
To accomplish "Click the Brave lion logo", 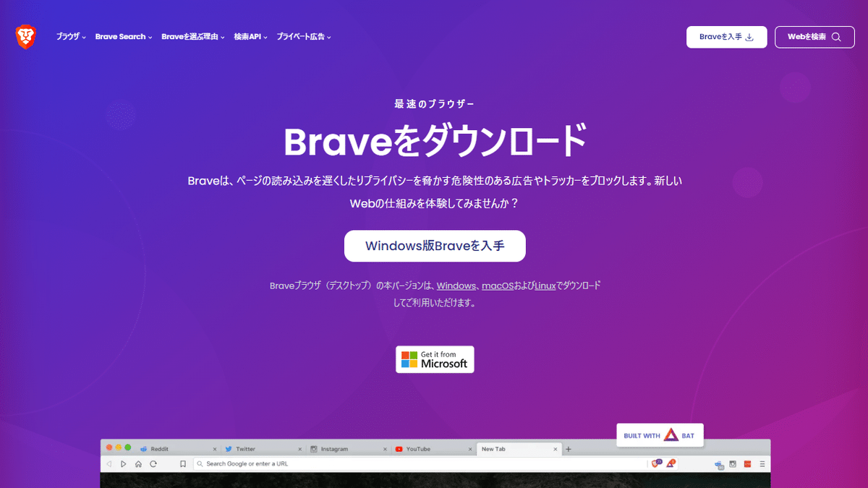I will pos(26,37).
